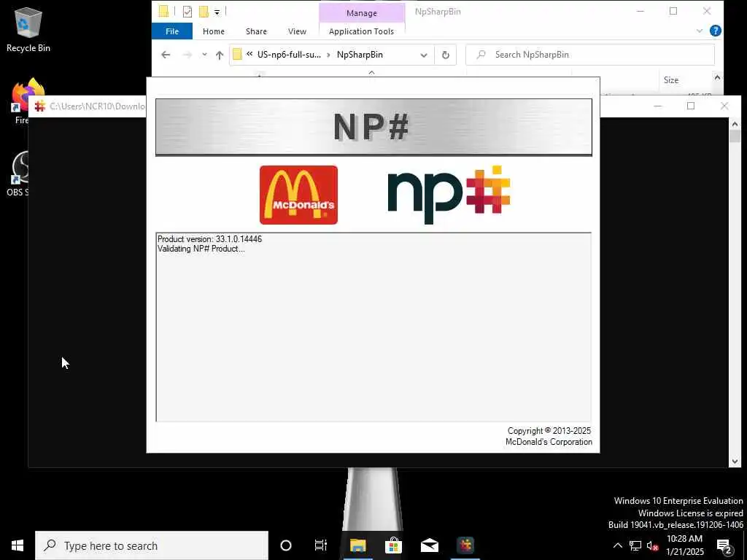
Task: Click the up arrow of Explorer's file list scrollbar
Action: coord(718,77)
